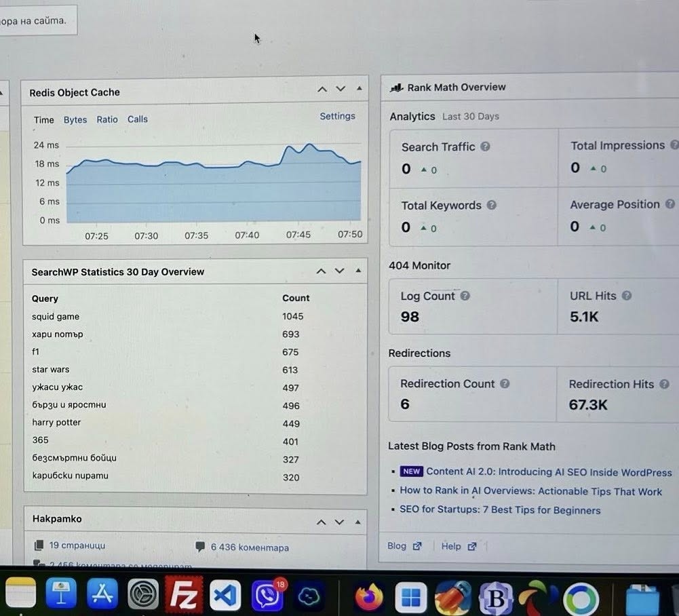Open the Content AI 2.0 blog post
Screen dimensions: 679x616
548,472
